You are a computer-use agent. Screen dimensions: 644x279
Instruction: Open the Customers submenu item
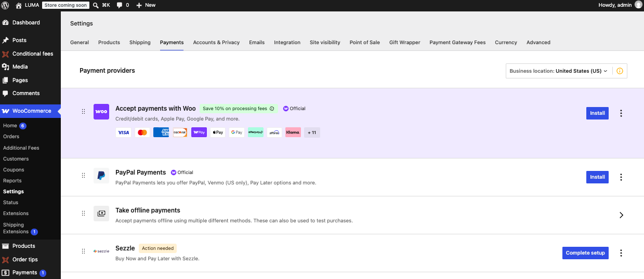point(16,159)
